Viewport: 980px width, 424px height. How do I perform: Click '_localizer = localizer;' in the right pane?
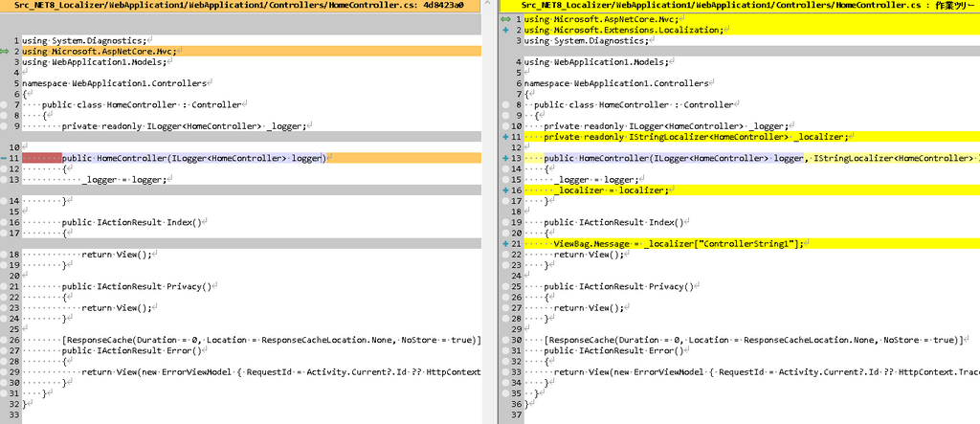611,190
